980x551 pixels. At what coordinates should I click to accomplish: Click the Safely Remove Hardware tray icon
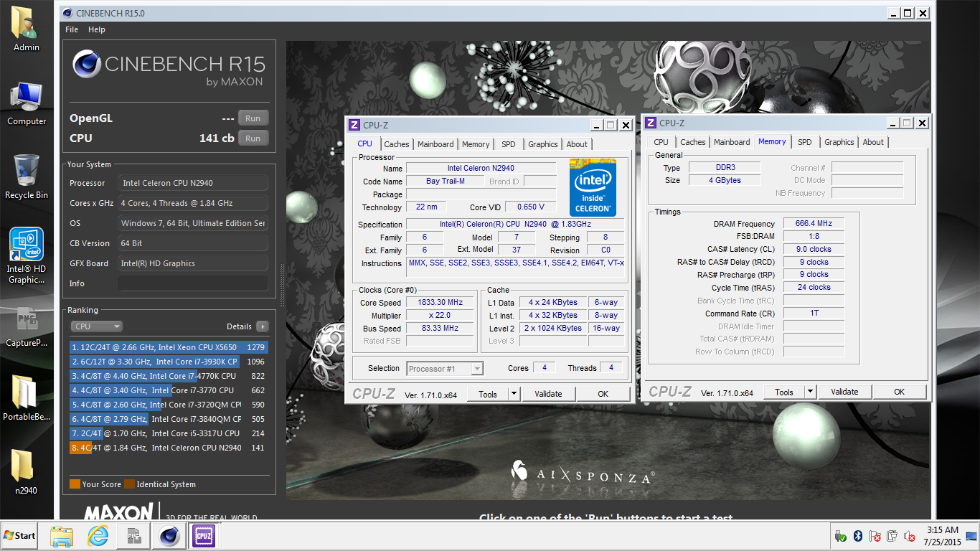841,536
